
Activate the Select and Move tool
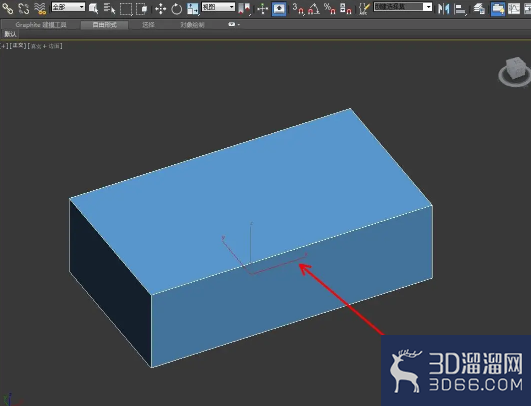[x=161, y=9]
